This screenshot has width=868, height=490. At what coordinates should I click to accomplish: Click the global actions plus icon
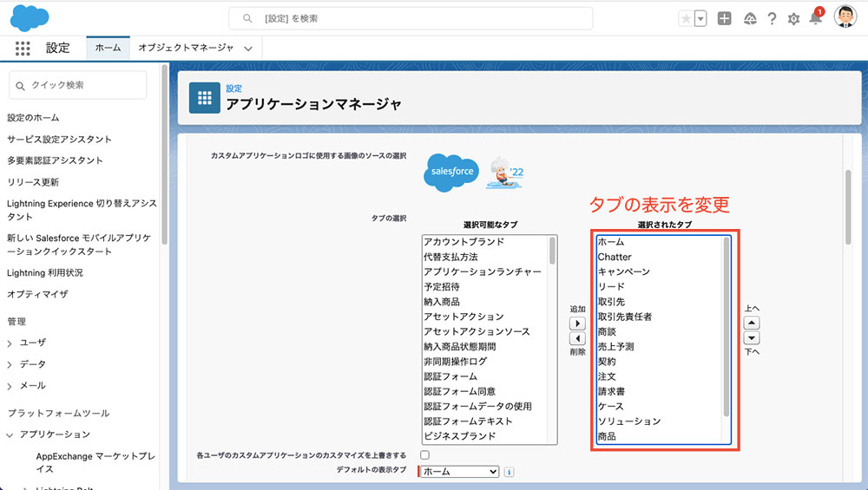pos(724,19)
